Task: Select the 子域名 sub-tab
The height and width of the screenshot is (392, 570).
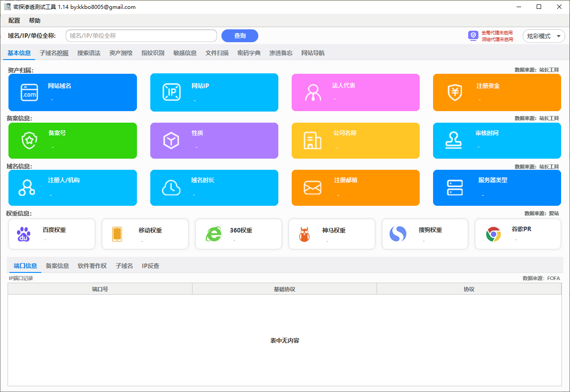Action: (124, 266)
